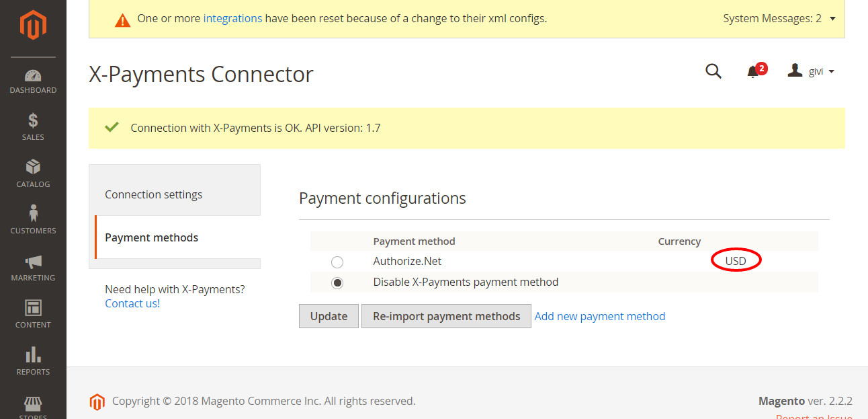Switch to the Payment methods tab
The width and height of the screenshot is (868, 419).
(177, 237)
